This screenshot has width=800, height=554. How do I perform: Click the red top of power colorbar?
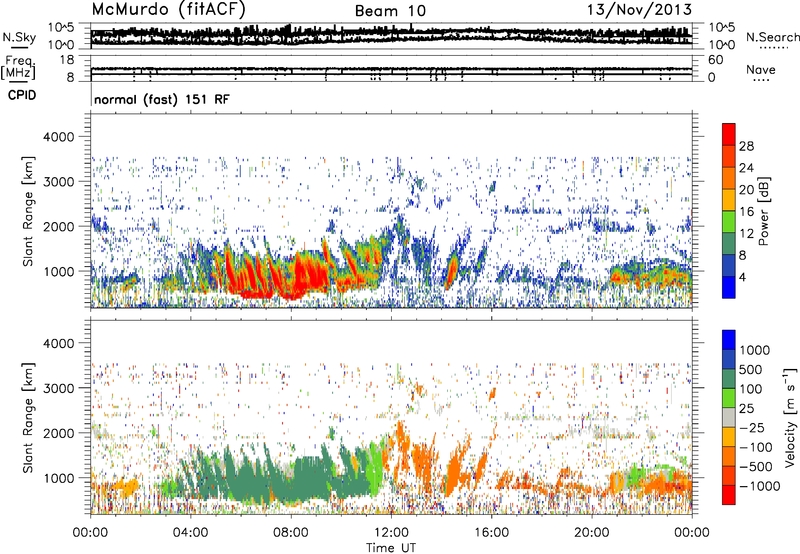pyautogui.click(x=729, y=135)
